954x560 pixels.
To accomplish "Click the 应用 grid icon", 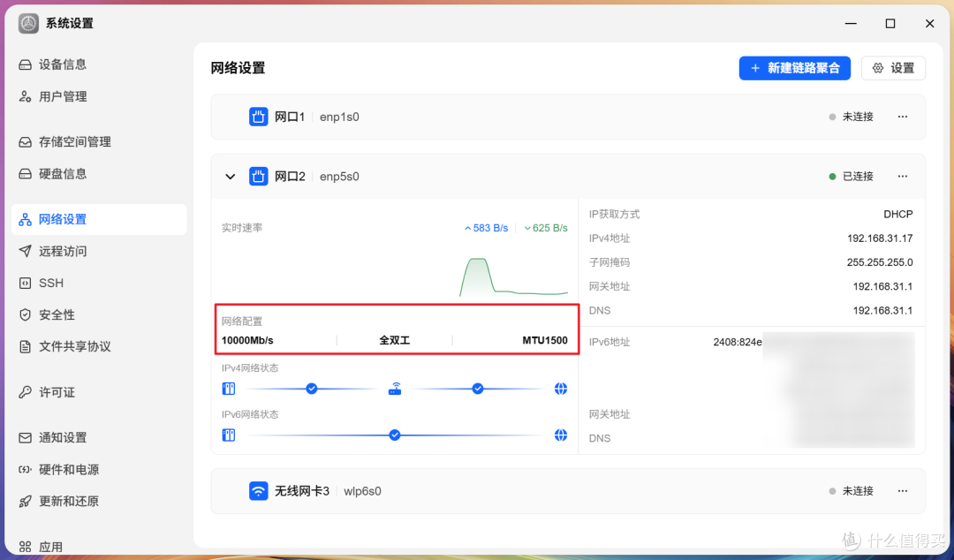I will click(x=25, y=547).
